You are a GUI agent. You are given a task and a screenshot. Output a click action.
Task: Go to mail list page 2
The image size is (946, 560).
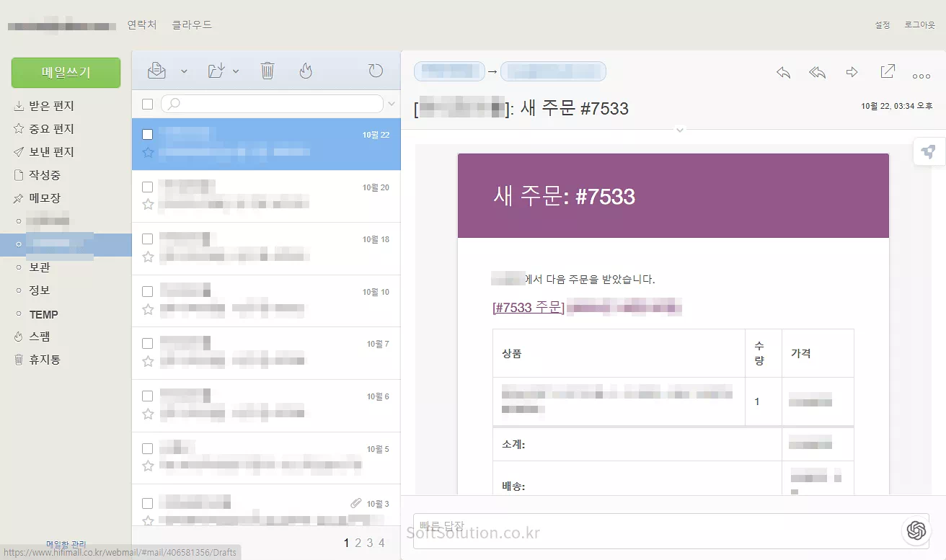[358, 543]
